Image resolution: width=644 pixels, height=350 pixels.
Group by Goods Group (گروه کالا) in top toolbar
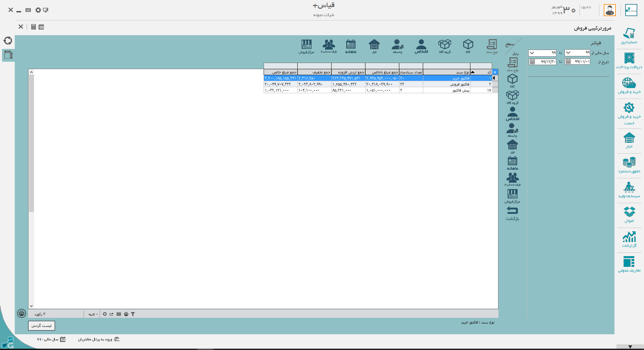click(445, 46)
